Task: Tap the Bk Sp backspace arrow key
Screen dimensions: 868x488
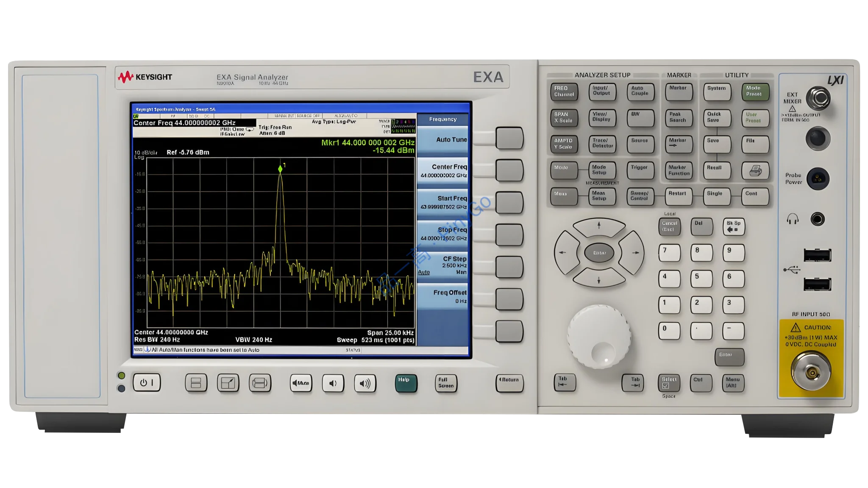Action: (x=734, y=226)
